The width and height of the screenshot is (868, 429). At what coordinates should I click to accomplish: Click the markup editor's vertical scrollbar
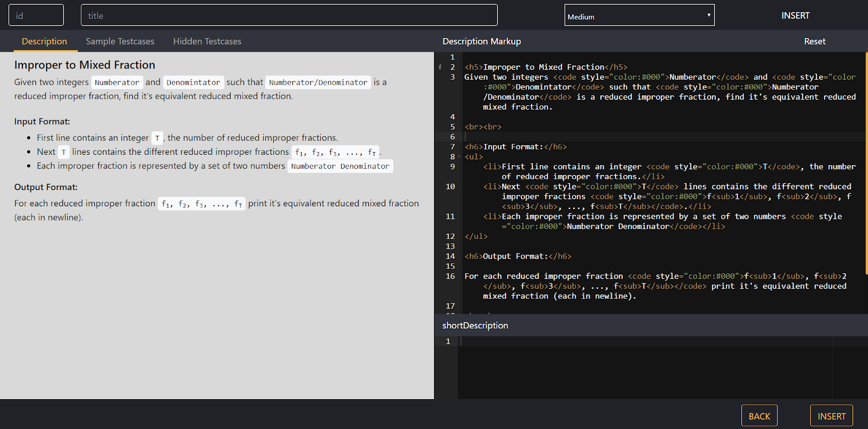pos(866,163)
